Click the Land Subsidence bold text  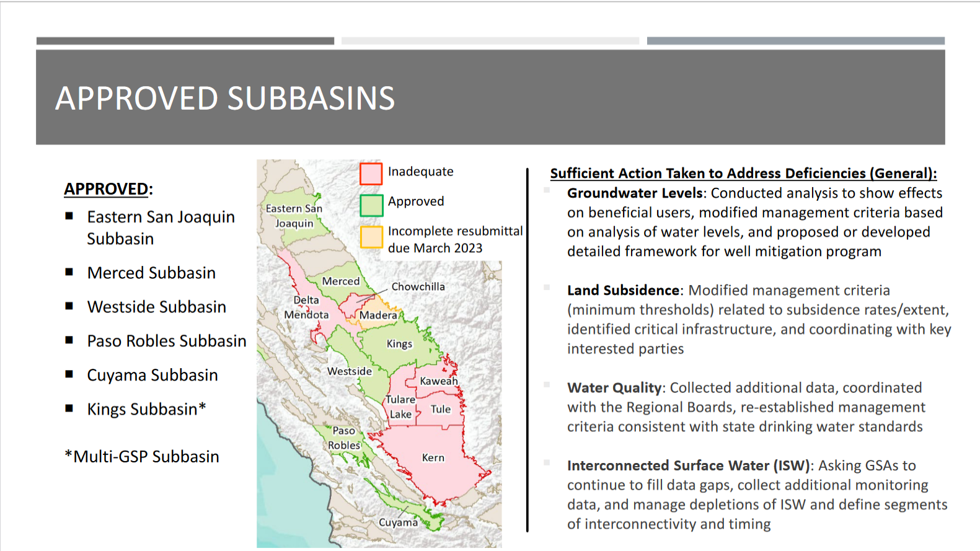click(624, 290)
